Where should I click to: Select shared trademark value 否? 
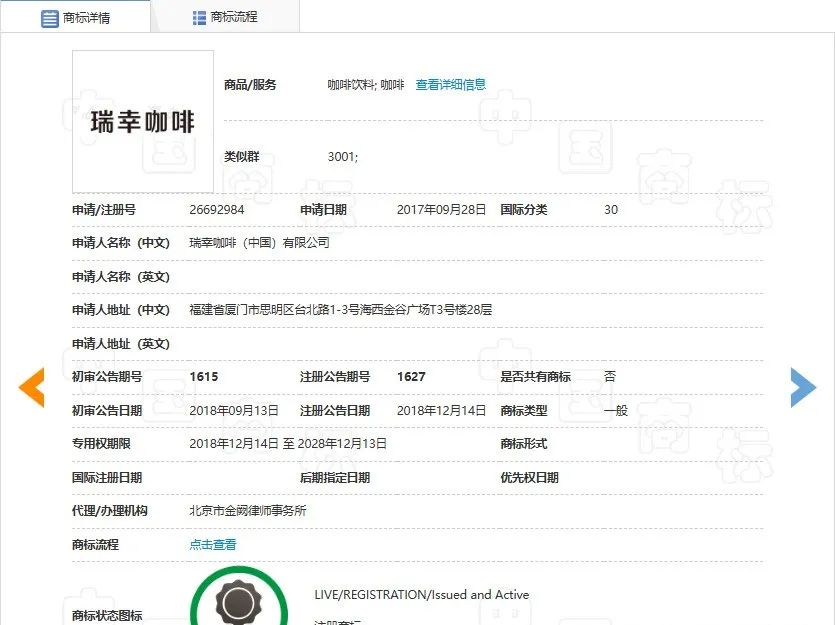click(x=610, y=377)
